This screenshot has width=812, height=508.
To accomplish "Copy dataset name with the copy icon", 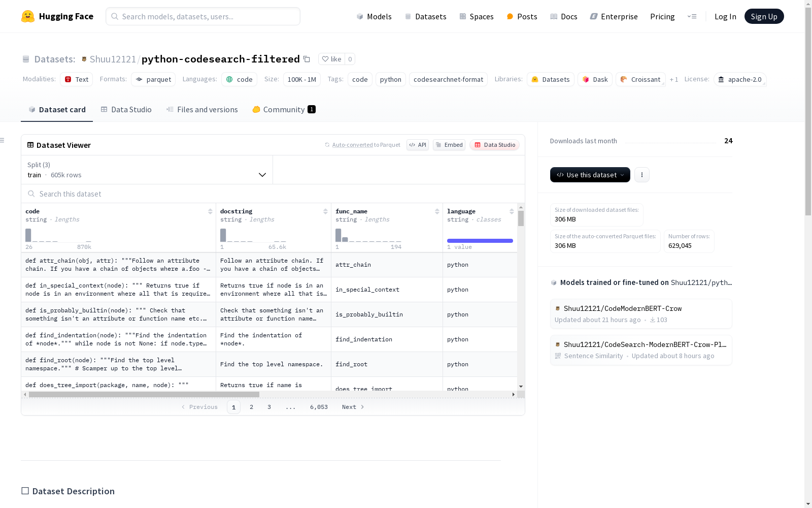I will [307, 59].
